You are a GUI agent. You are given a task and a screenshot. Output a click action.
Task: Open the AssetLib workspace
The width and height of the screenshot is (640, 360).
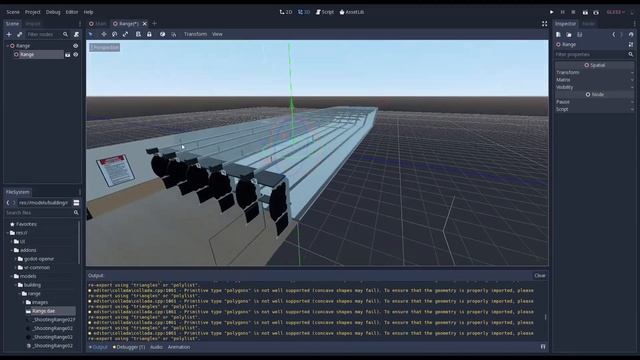(352, 12)
